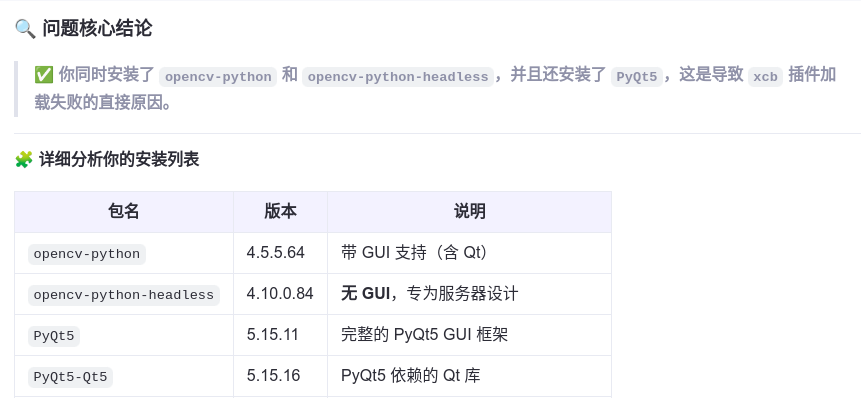Click the magnifying glass emoji beside 问题核心结论
The height and width of the screenshot is (398, 861).
point(25,29)
